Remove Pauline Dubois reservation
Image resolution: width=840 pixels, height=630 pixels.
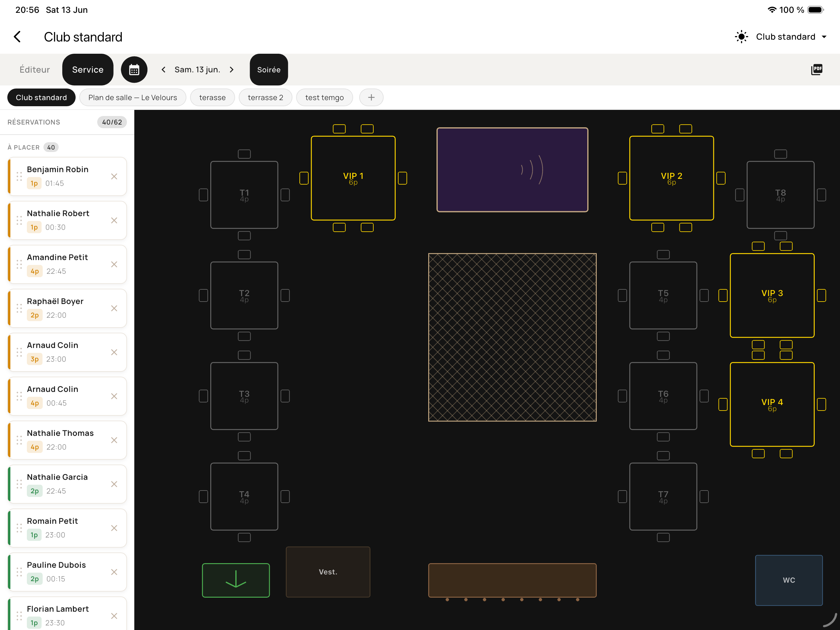(114, 572)
